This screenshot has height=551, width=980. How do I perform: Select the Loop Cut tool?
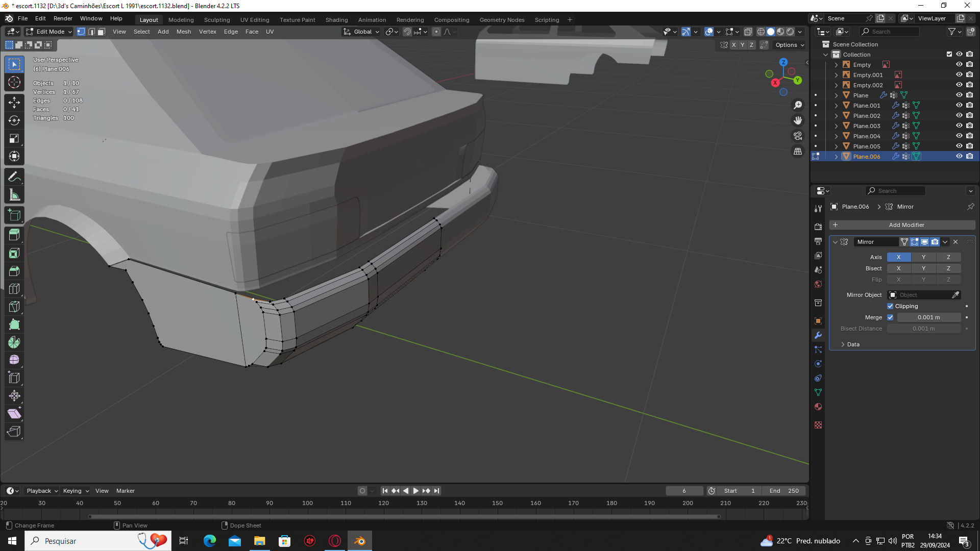point(14,289)
